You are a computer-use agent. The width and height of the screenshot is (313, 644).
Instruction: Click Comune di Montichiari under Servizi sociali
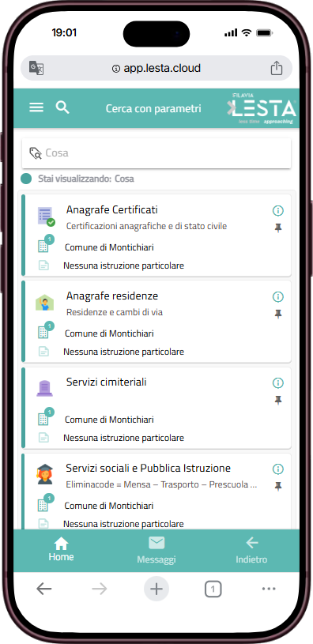(x=109, y=506)
